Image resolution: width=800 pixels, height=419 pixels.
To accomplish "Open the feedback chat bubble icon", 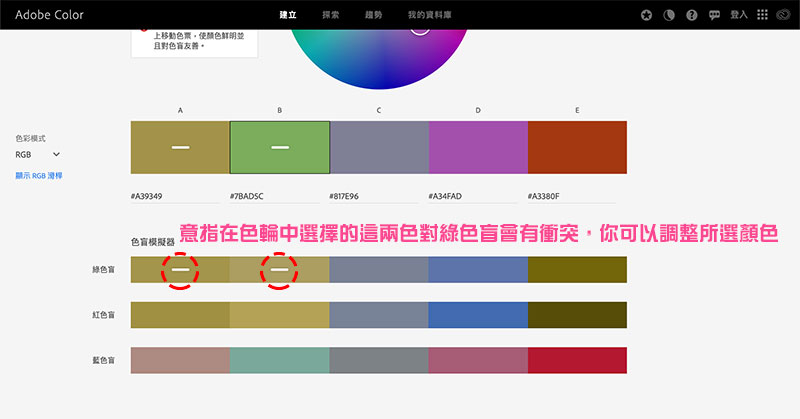I will (x=713, y=15).
